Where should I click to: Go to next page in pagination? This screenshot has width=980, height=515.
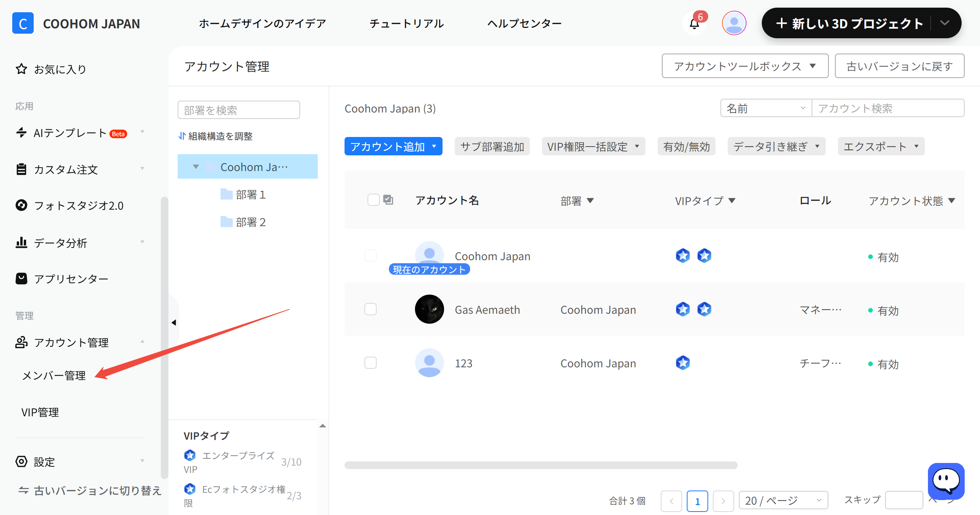click(724, 501)
